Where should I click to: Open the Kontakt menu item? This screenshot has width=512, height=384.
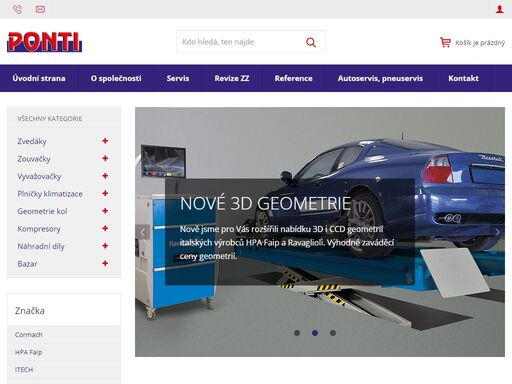[x=463, y=78]
